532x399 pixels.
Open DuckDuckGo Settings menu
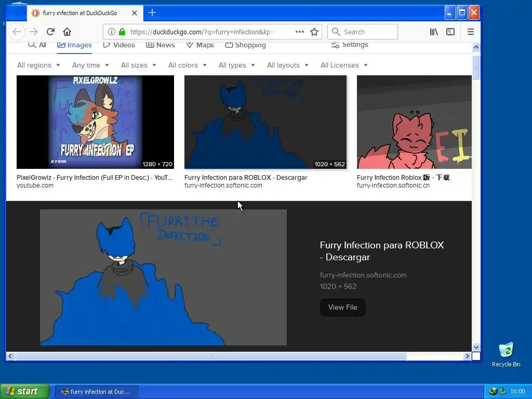[350, 45]
